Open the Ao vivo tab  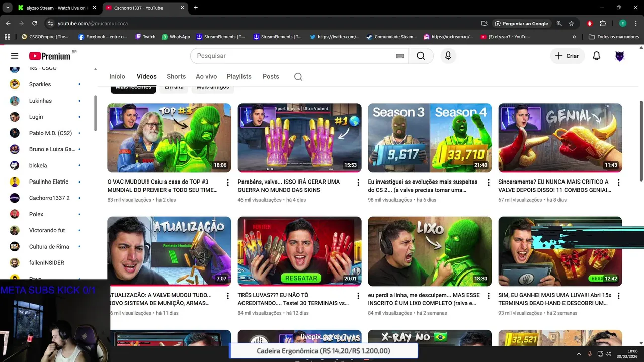[x=206, y=76]
